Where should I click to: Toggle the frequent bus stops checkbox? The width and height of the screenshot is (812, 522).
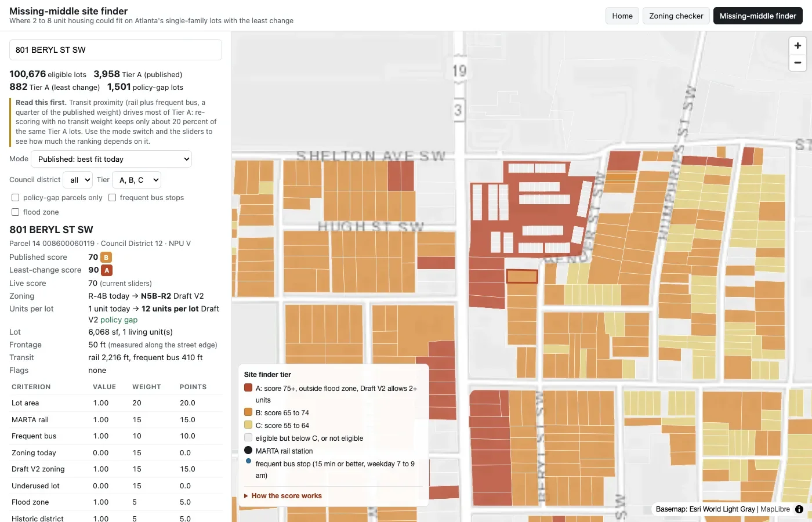pos(113,198)
